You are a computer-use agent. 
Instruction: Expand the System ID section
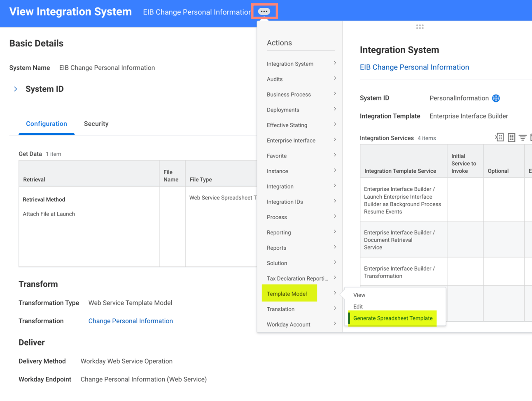click(16, 89)
